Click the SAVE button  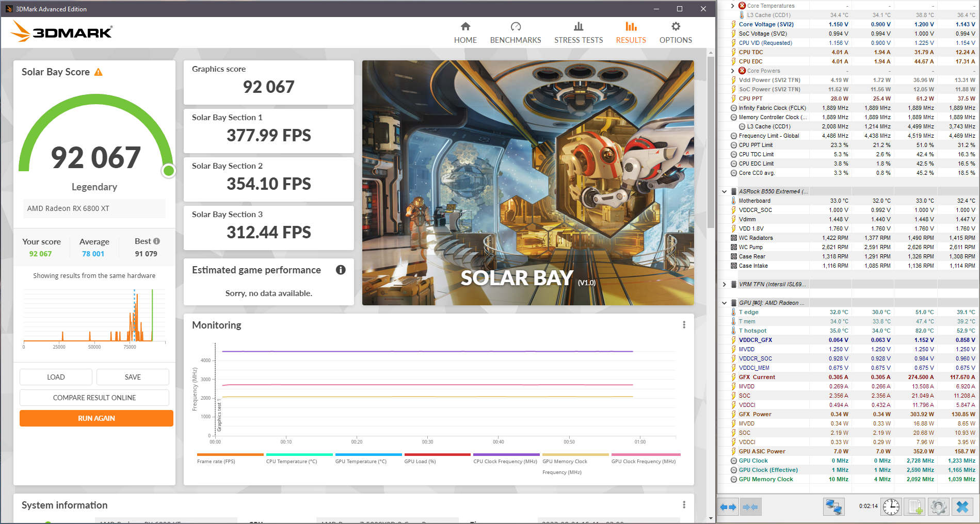(133, 377)
